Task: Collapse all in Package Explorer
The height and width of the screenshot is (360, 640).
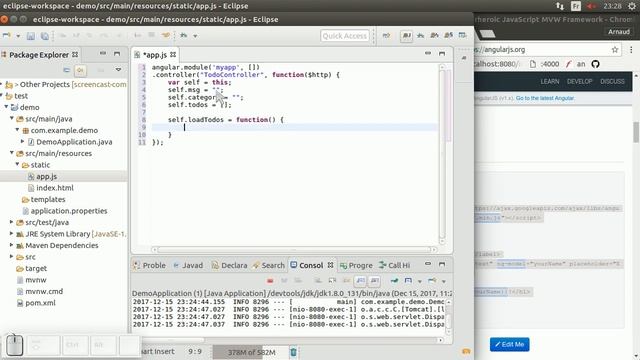Action: coord(67,70)
